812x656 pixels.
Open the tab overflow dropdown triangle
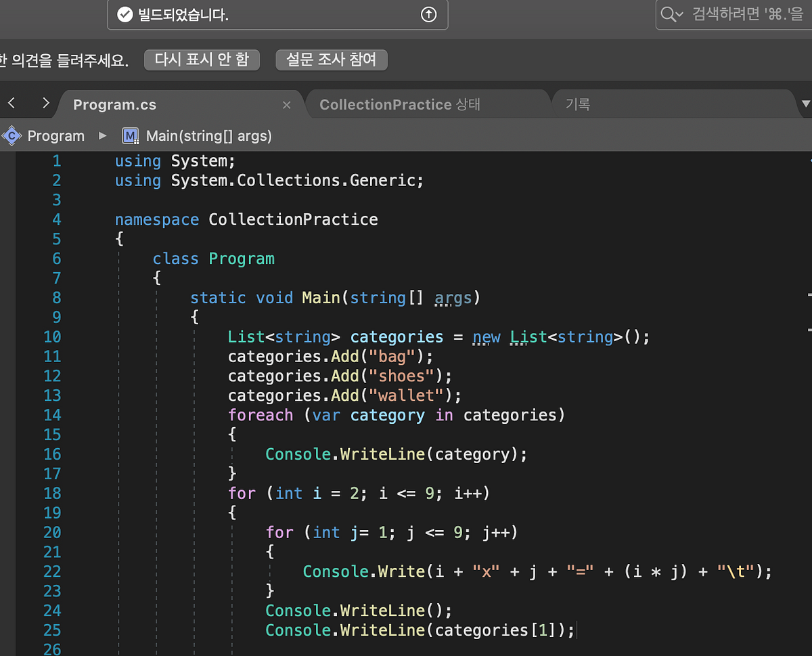(805, 105)
